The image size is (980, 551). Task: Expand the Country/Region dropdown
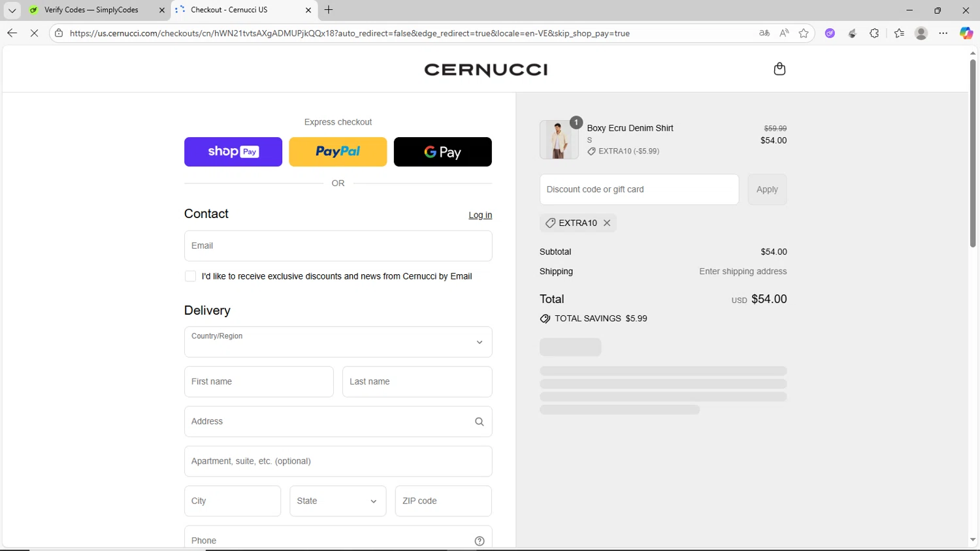coord(338,342)
